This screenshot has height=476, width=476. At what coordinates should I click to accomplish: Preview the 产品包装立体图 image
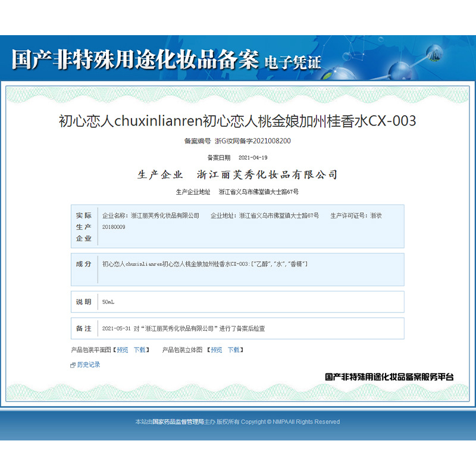(216, 350)
